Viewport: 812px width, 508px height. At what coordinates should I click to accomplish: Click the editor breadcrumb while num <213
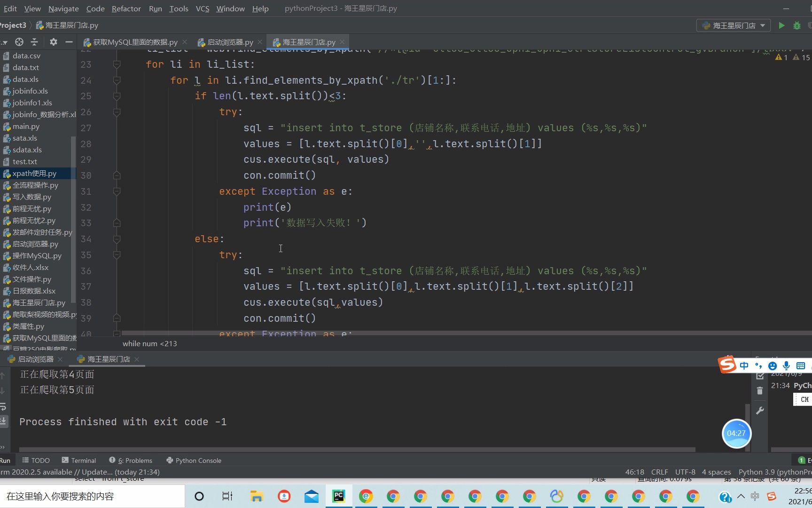(x=150, y=343)
